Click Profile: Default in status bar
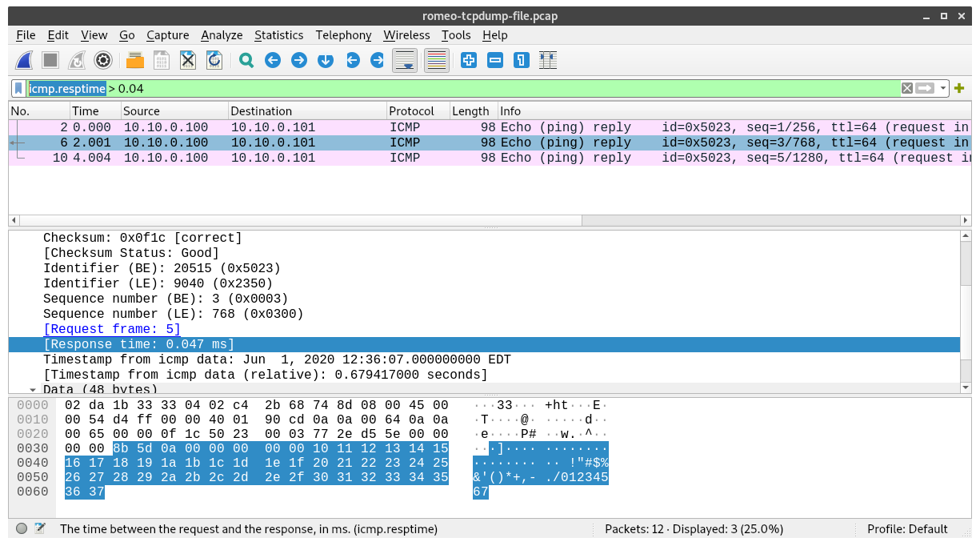This screenshot has height=546, width=980. tap(907, 528)
